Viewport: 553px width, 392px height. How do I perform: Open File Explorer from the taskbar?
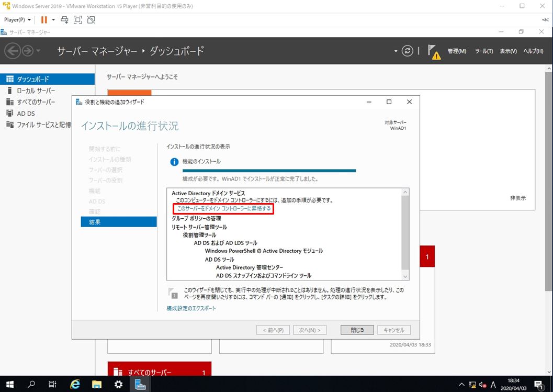click(97, 384)
